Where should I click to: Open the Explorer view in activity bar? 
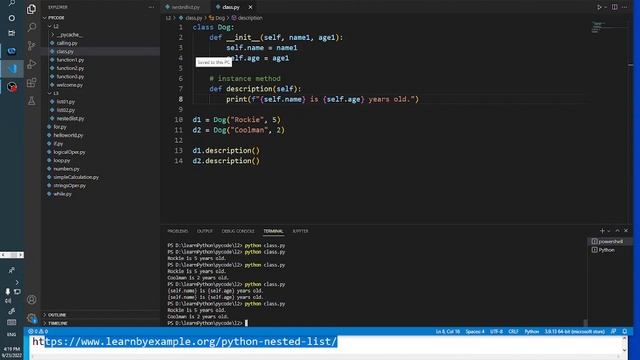click(31, 9)
